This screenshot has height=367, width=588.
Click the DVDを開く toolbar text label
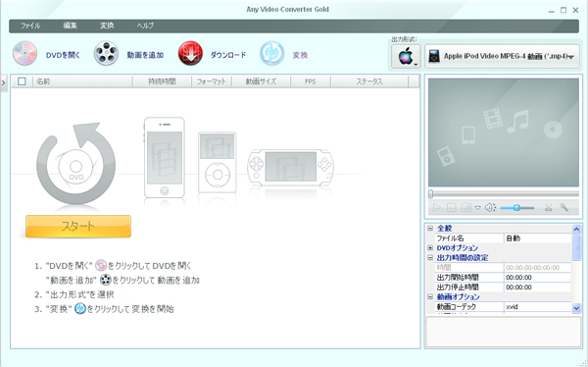pyautogui.click(x=63, y=55)
